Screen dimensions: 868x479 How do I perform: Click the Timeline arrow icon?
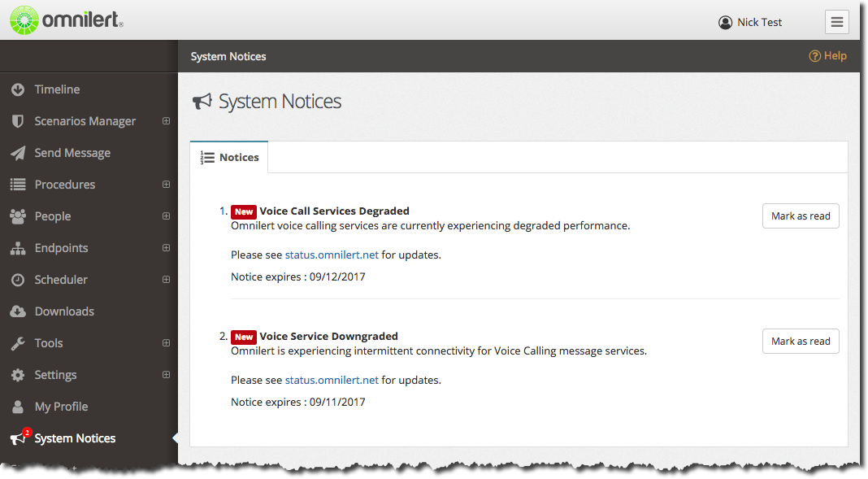click(x=18, y=89)
